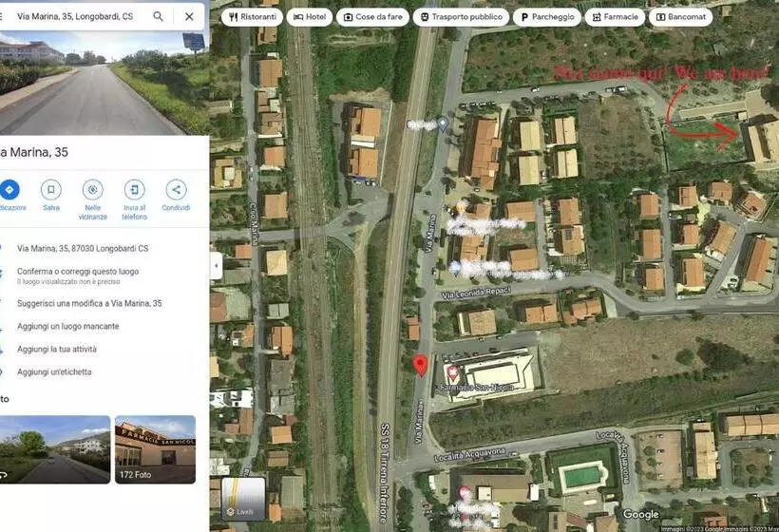Select the Hotel category chip
The width and height of the screenshot is (779, 532).
(310, 17)
